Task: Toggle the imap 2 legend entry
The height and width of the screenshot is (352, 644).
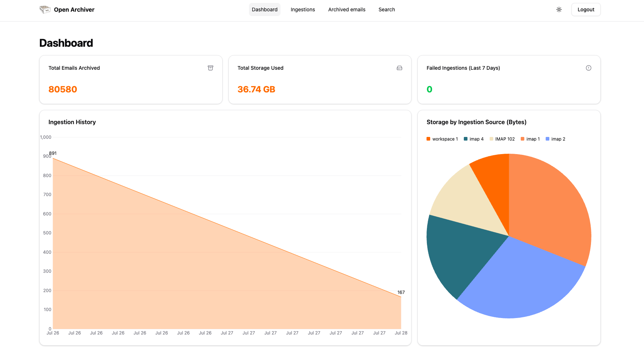Action: click(555, 139)
